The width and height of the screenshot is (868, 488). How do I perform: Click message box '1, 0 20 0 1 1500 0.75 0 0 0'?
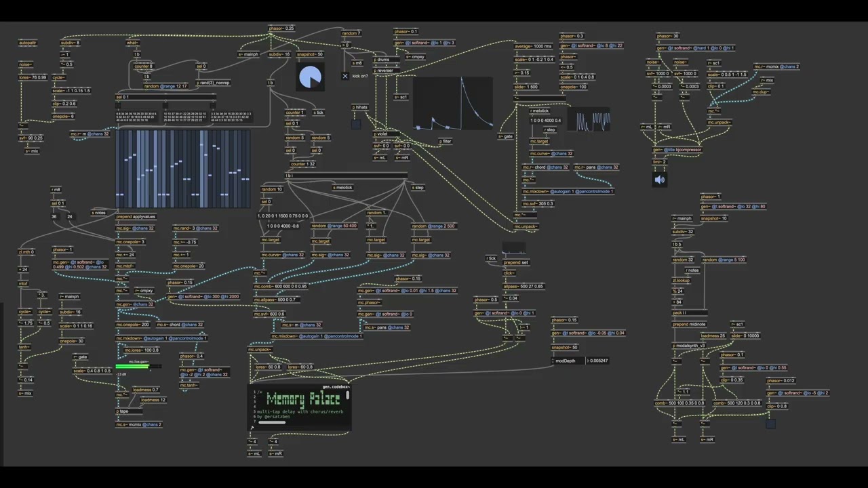[283, 216]
